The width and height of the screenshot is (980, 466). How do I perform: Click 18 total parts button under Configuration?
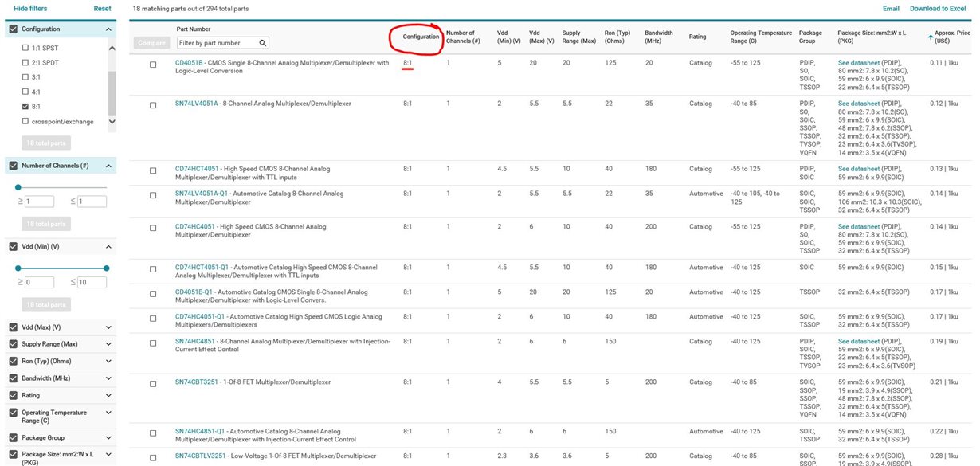pos(46,143)
